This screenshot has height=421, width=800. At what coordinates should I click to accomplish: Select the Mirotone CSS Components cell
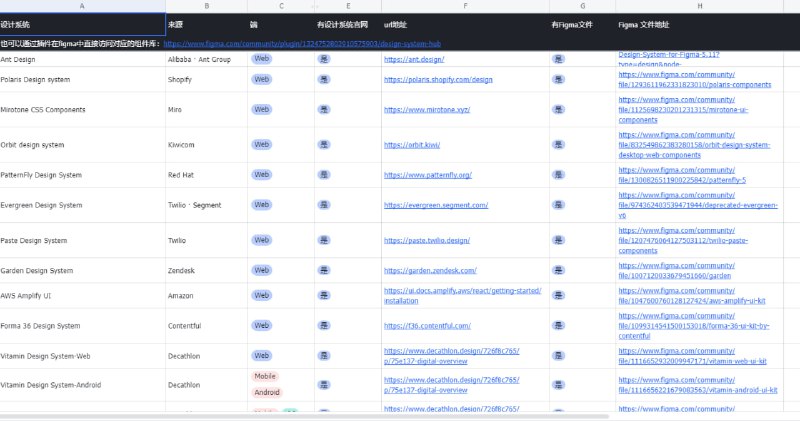click(x=82, y=110)
